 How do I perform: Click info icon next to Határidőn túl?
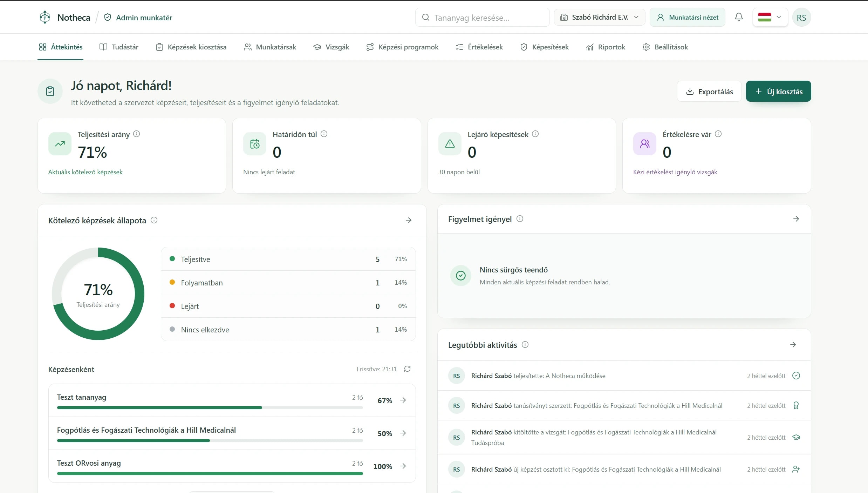[x=324, y=134]
